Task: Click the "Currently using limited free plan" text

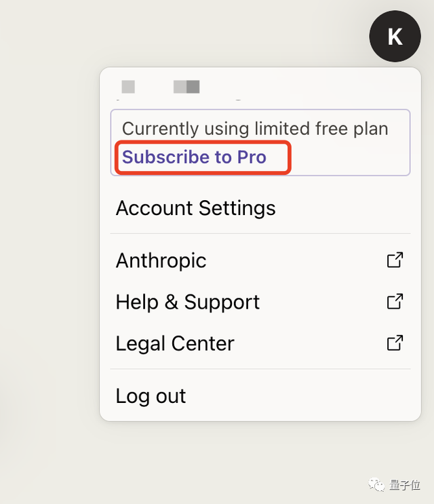Action: pyautogui.click(x=255, y=129)
